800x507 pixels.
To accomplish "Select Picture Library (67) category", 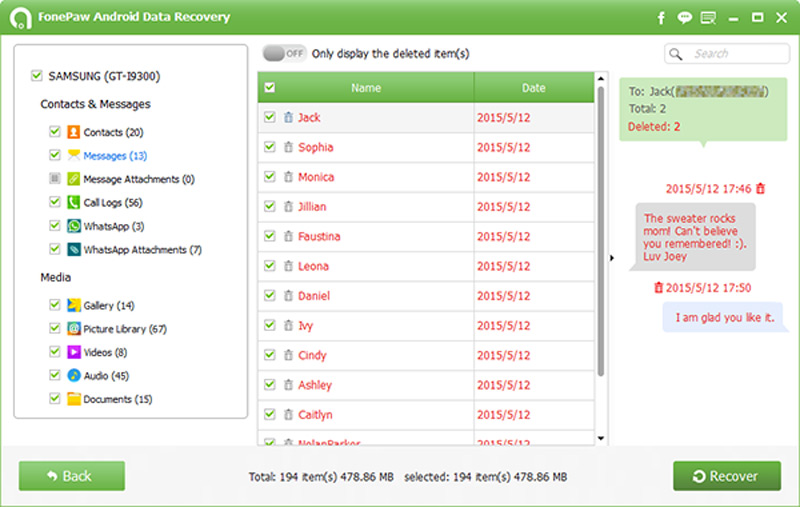I will tap(124, 329).
